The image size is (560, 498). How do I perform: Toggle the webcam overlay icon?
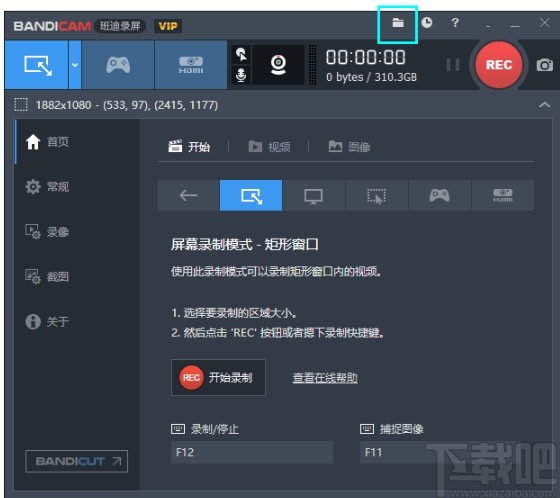coord(278,65)
